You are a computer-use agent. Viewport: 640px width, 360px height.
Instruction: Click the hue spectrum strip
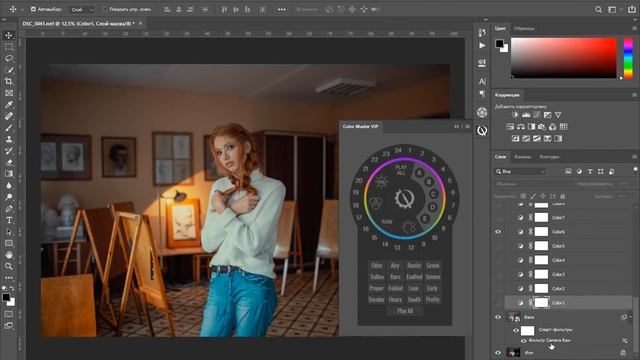point(628,58)
